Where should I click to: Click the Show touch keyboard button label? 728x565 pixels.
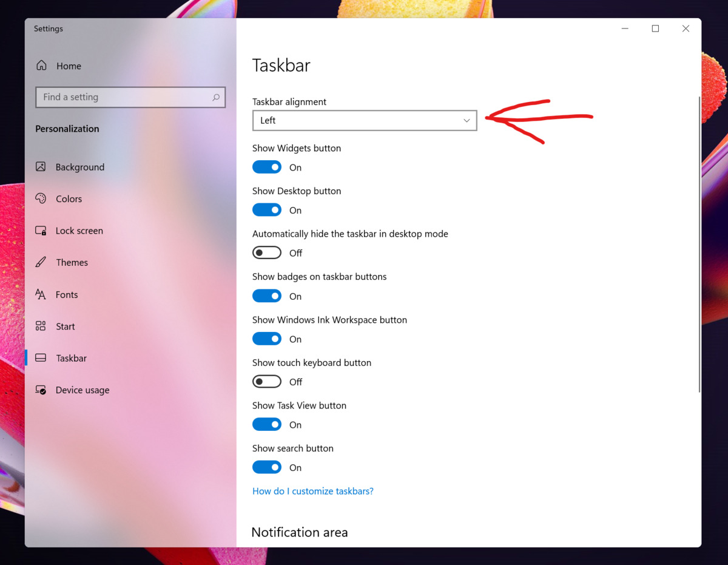click(312, 362)
